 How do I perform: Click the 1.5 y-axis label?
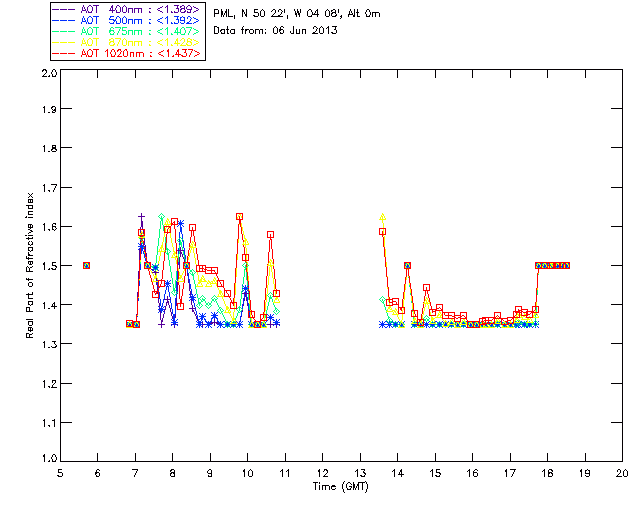point(49,266)
